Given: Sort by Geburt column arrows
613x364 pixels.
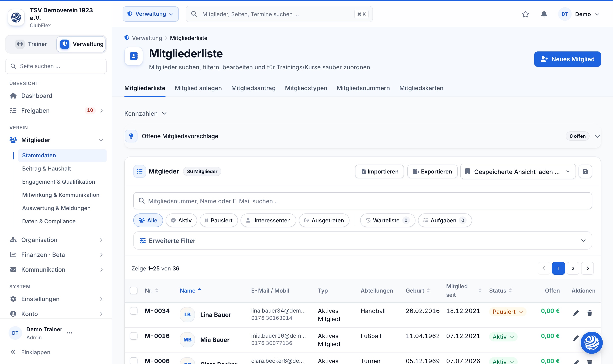Looking at the screenshot, I should pos(428,291).
